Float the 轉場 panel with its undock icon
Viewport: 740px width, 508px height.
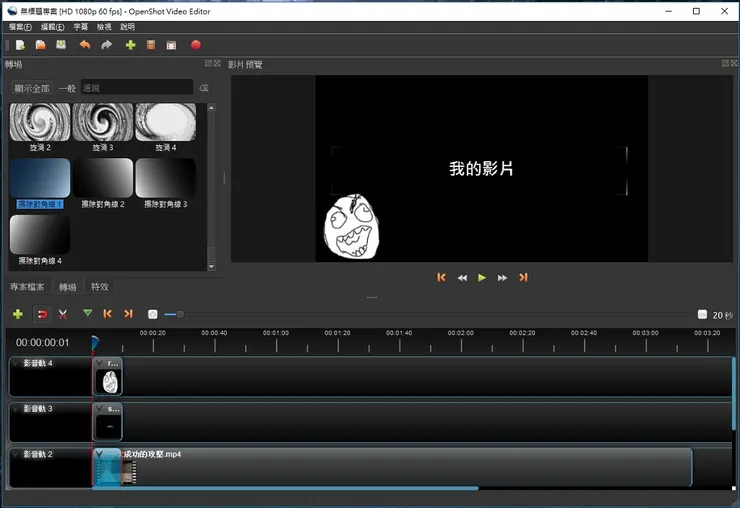pos(208,63)
